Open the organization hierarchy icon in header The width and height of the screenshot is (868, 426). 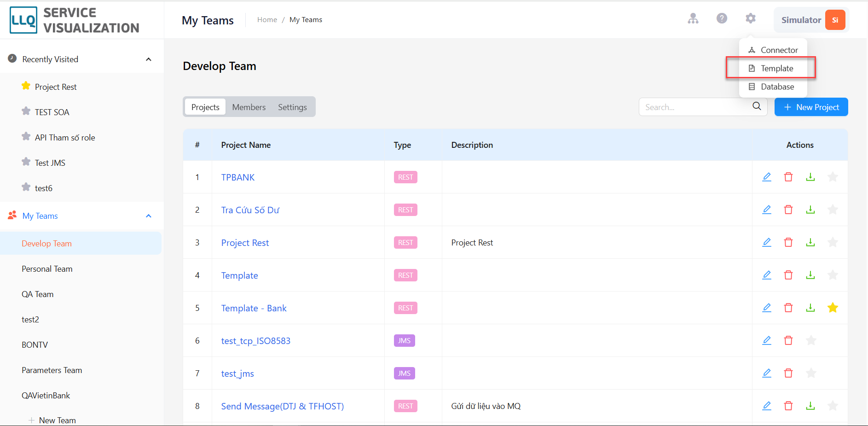pyautogui.click(x=693, y=18)
